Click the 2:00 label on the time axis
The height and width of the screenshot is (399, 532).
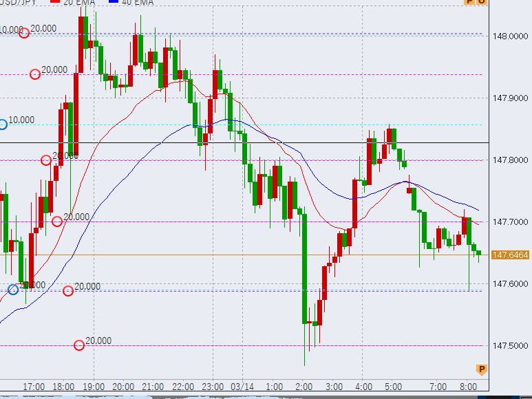click(x=304, y=387)
